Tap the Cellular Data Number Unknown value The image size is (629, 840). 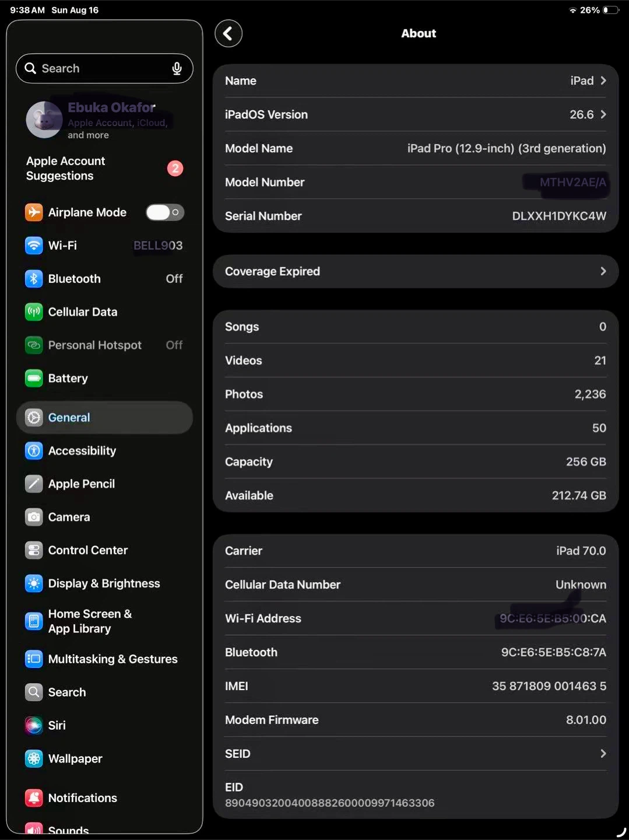coord(581,584)
